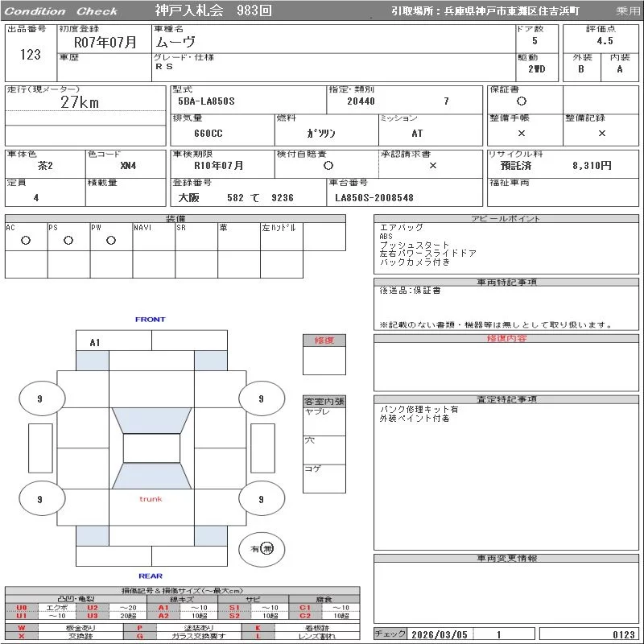Toggle the PS equipment circle mark
This screenshot has width=644, height=644.
(68, 241)
